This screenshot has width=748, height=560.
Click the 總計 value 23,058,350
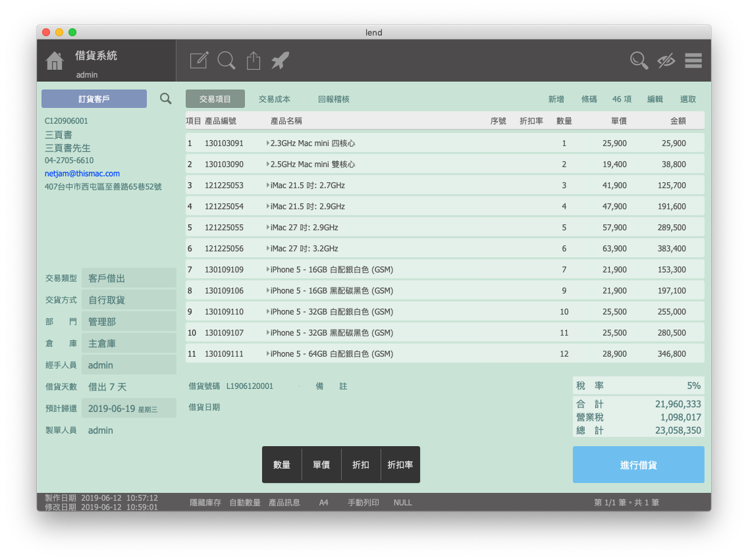point(678,430)
